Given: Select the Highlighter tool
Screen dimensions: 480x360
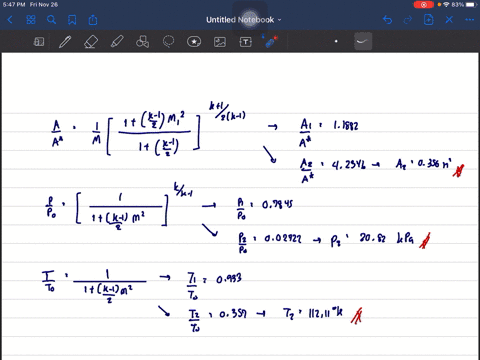Looking at the screenshot, I should click(117, 42).
